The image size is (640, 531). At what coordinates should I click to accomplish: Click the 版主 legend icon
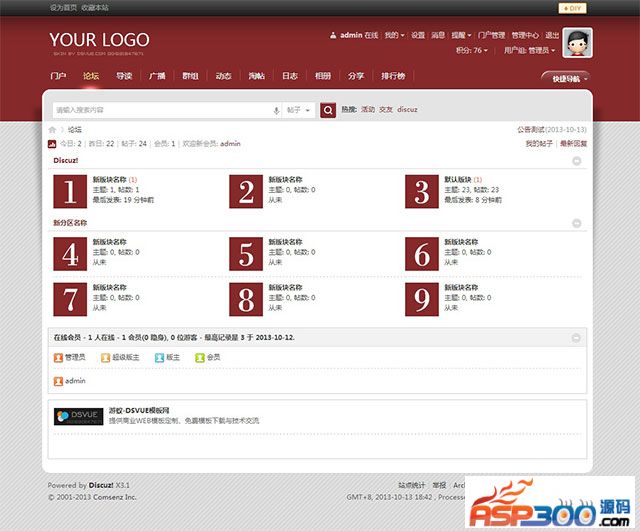pyautogui.click(x=159, y=358)
